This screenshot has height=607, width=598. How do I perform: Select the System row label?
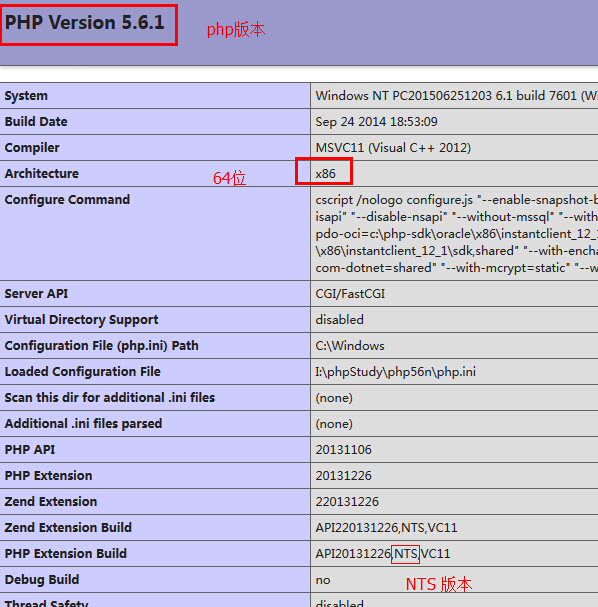(26, 96)
